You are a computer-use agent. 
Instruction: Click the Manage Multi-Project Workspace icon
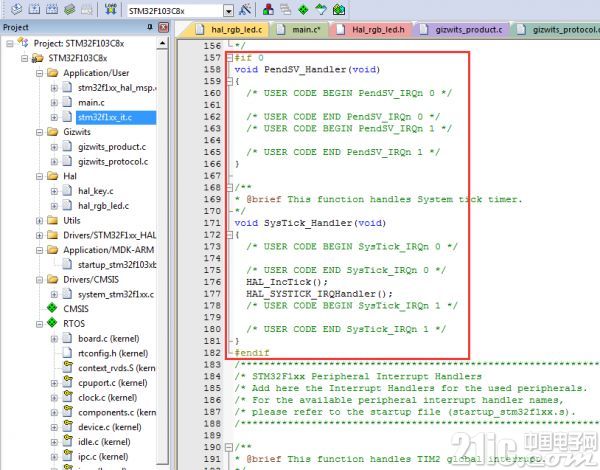(x=285, y=9)
